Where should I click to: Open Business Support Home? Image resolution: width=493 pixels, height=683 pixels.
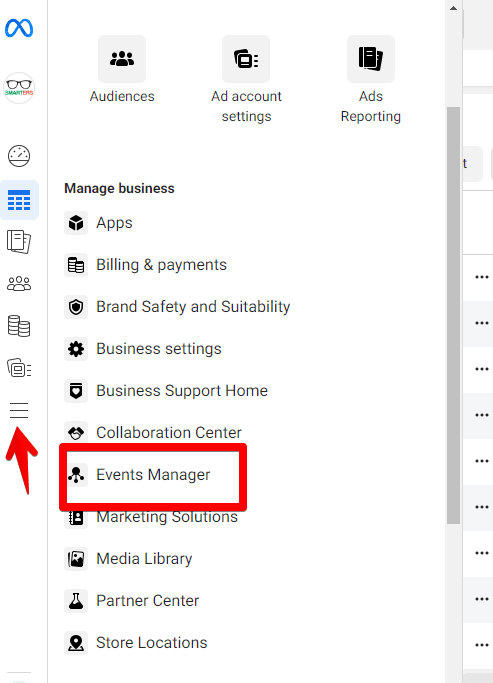182,391
